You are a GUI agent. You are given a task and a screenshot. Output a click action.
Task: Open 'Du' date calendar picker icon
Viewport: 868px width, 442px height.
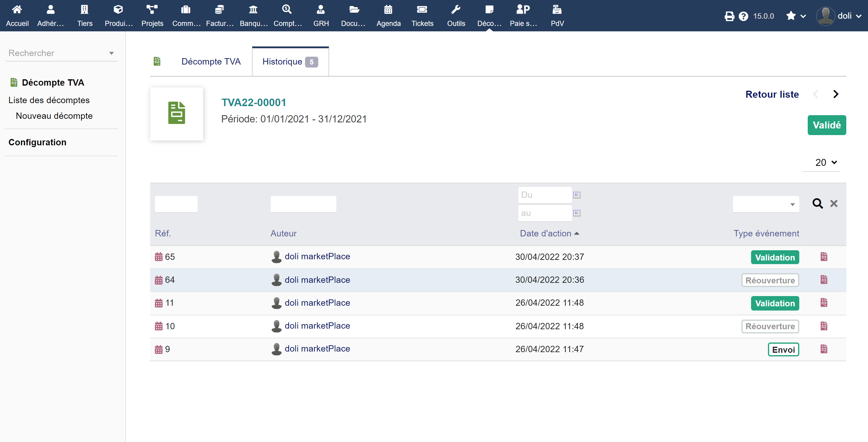point(577,195)
